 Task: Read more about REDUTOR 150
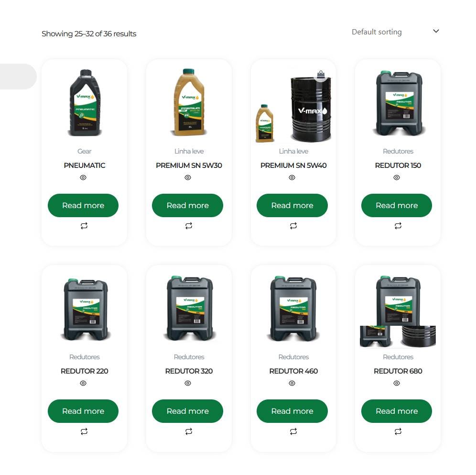click(x=397, y=205)
